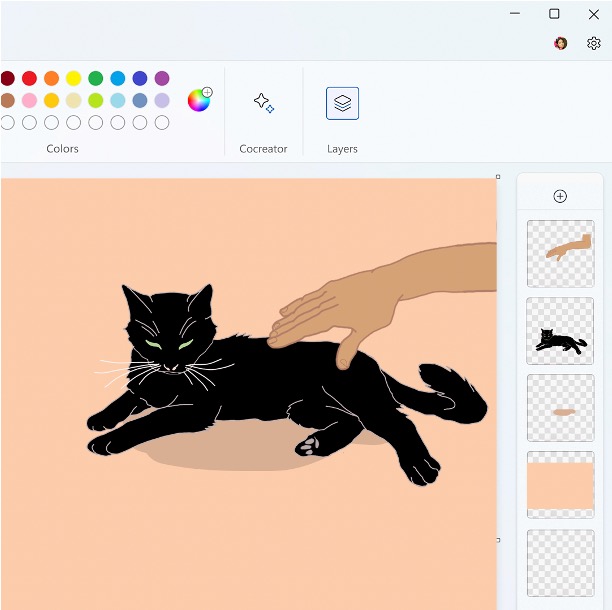This screenshot has height=610, width=612.
Task: Pick the brown color swatch
Action: 7,100
